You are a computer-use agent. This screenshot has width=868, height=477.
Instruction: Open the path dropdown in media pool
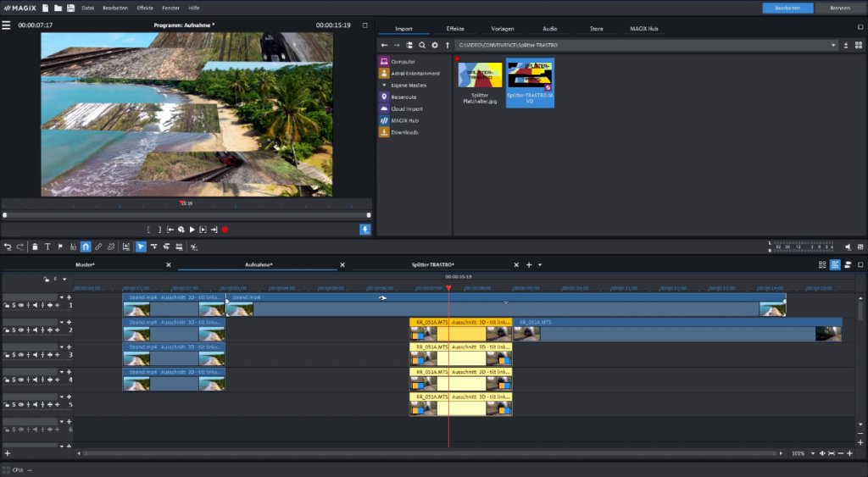point(833,46)
